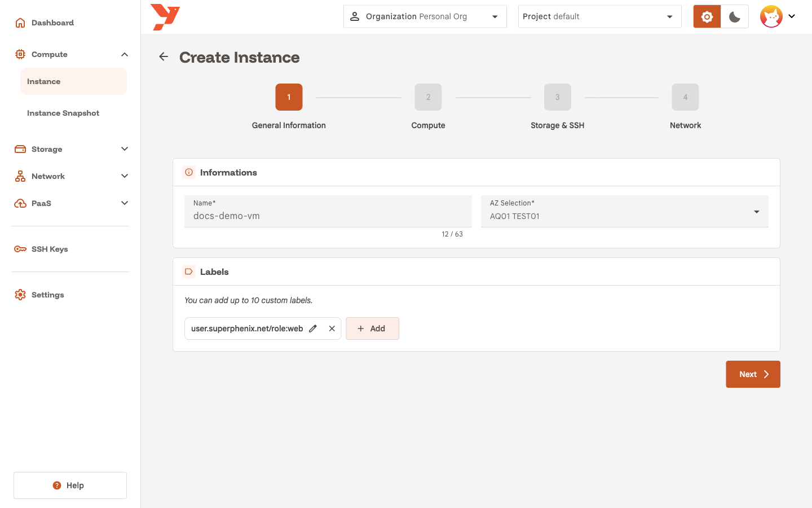
Task: Click the PaaS cloud icon
Action: click(x=20, y=203)
